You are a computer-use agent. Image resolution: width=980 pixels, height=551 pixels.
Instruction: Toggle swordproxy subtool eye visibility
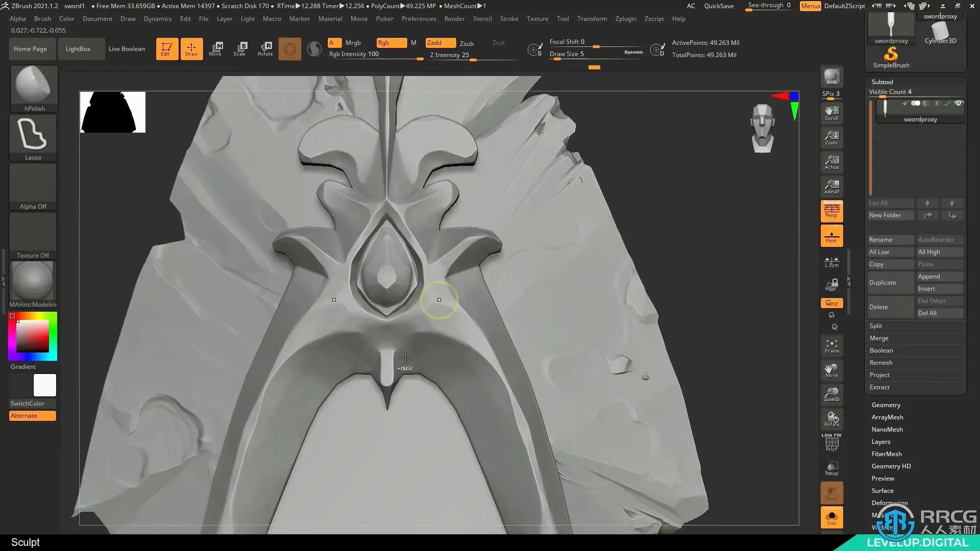959,103
